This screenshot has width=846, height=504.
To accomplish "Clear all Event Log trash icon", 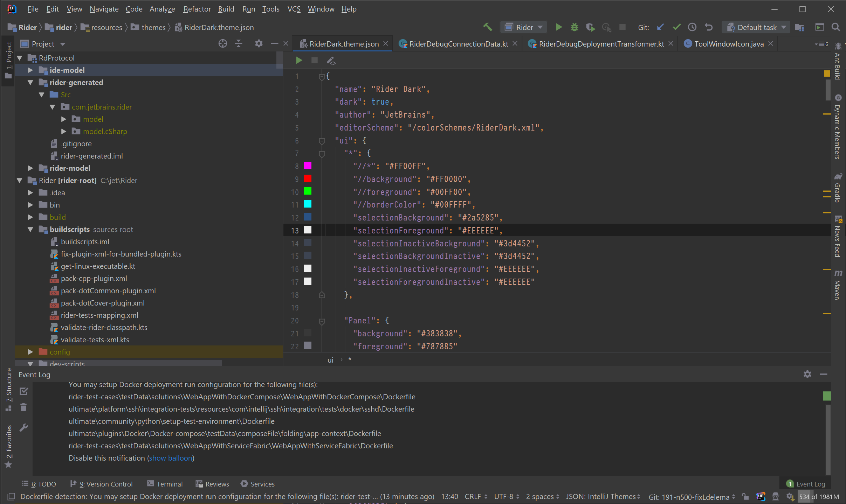I will (x=23, y=407).
